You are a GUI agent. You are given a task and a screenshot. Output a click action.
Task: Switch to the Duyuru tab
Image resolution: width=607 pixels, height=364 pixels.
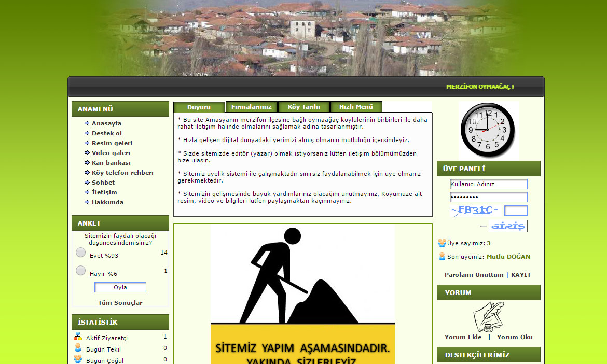[x=199, y=107]
